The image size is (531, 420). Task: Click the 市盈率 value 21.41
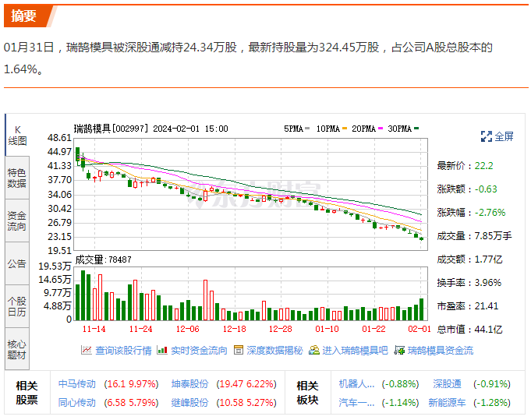tap(487, 306)
